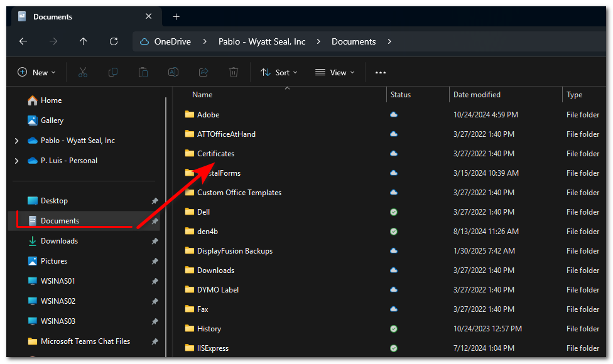This screenshot has width=613, height=364.
Task: Navigate back with the back arrow
Action: click(x=23, y=41)
